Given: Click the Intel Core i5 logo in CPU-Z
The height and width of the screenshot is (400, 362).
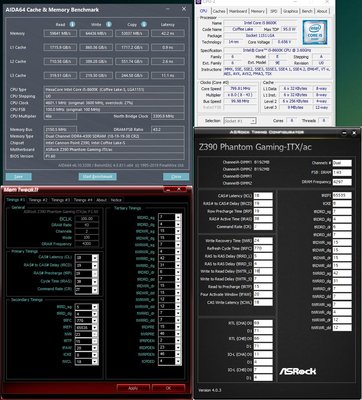Looking at the screenshot, I should (314, 32).
